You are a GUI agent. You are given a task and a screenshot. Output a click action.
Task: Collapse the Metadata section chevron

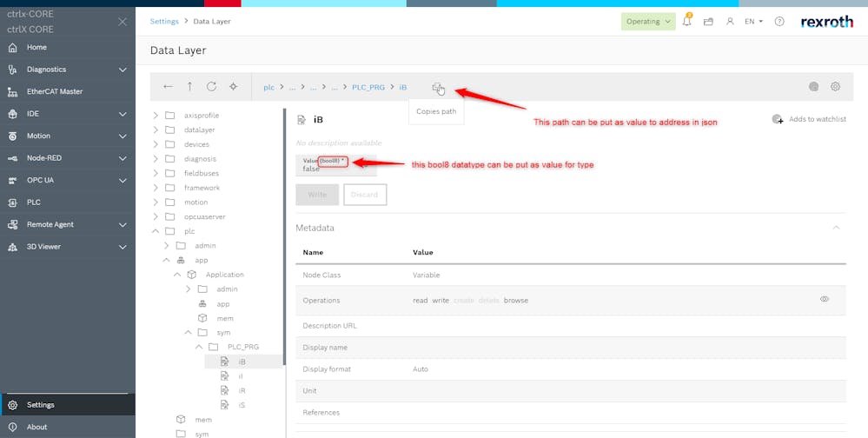(837, 228)
